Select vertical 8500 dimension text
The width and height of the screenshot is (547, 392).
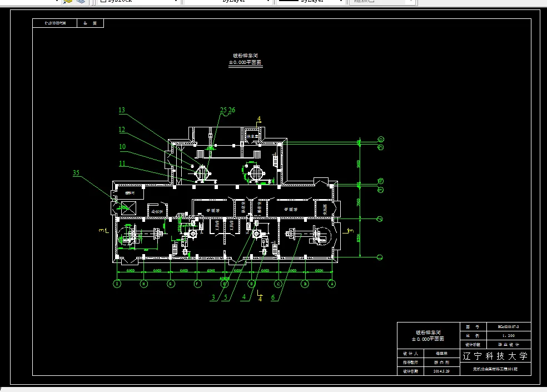click(x=358, y=238)
